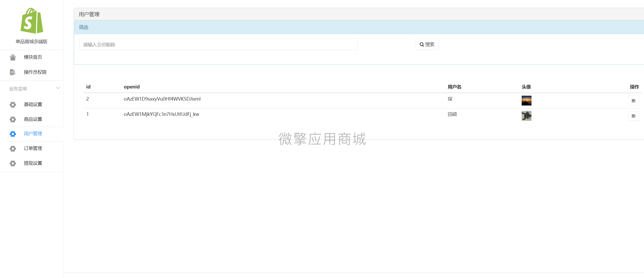Viewport: 644px width, 278px height.
Task: Delete the user 田硕
Action: click(x=633, y=116)
